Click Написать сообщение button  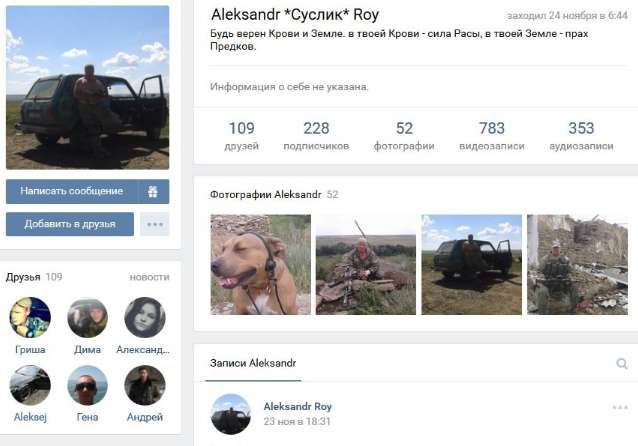tap(72, 191)
